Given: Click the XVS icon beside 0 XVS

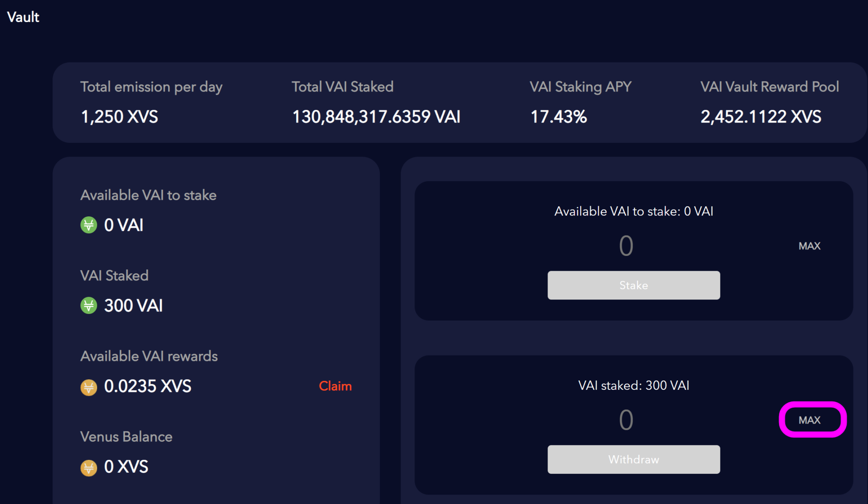Looking at the screenshot, I should click(x=89, y=468).
